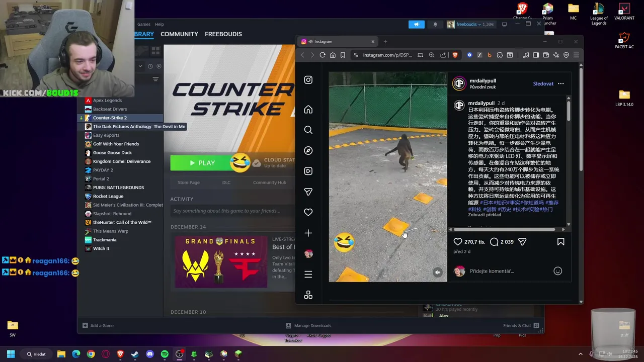Open Brave VPN shield icon

(566, 55)
